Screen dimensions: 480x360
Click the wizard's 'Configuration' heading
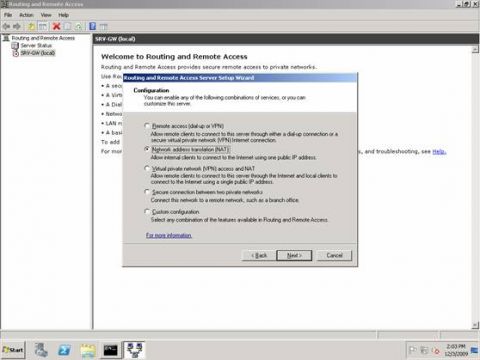151,90
